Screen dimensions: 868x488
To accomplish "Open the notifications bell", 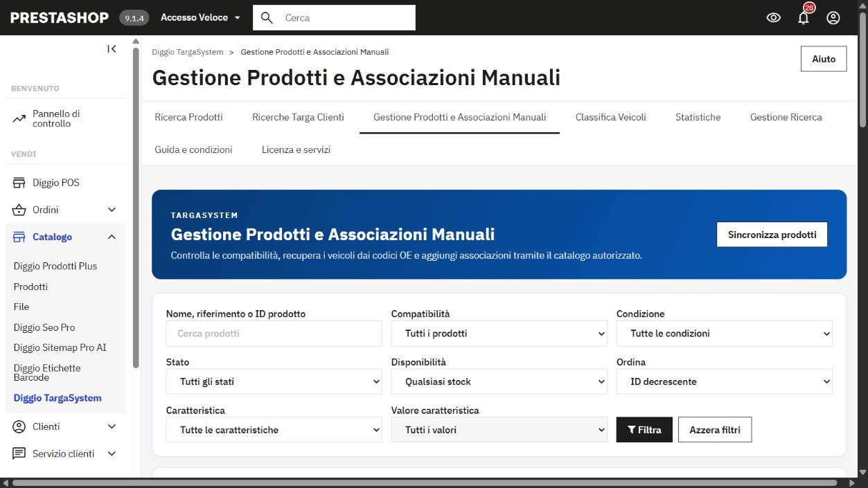I will point(804,18).
